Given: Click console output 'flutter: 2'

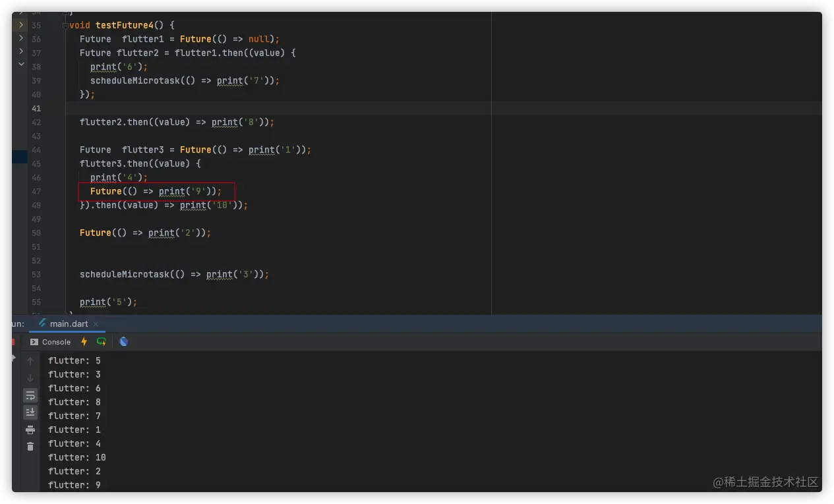Looking at the screenshot, I should pyautogui.click(x=74, y=471).
